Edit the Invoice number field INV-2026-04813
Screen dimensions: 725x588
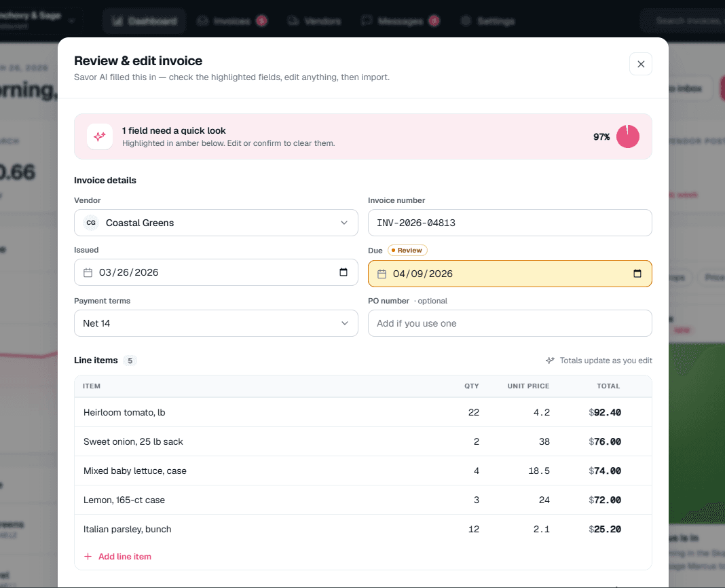(510, 223)
